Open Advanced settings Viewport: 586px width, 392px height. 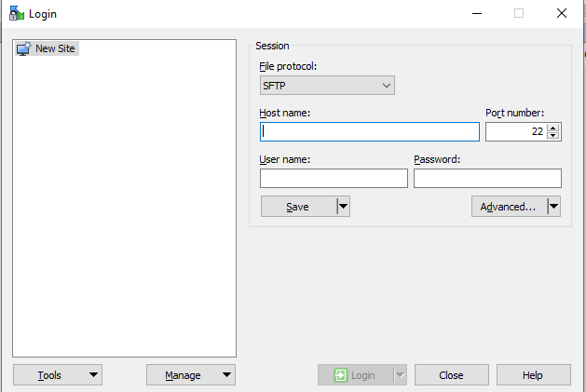pos(509,207)
